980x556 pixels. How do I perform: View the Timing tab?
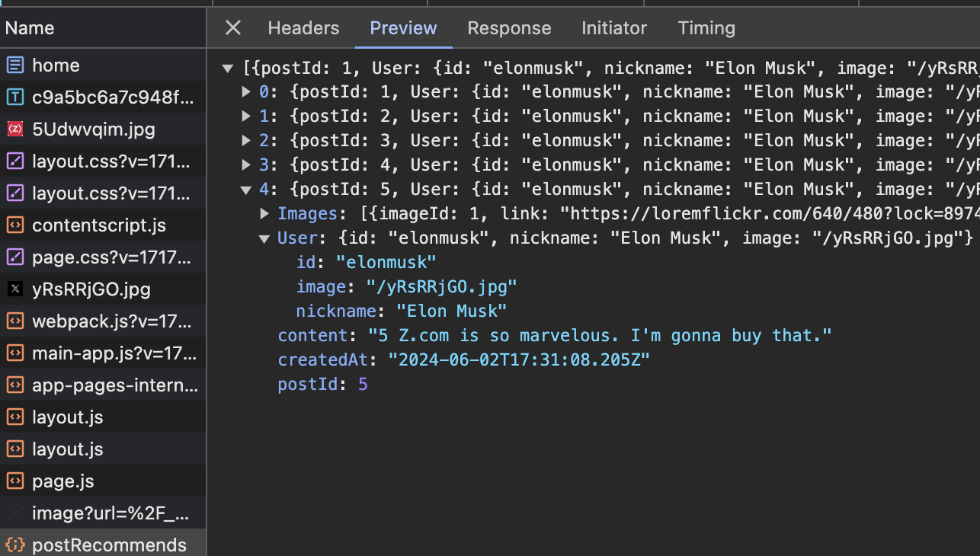pos(706,28)
